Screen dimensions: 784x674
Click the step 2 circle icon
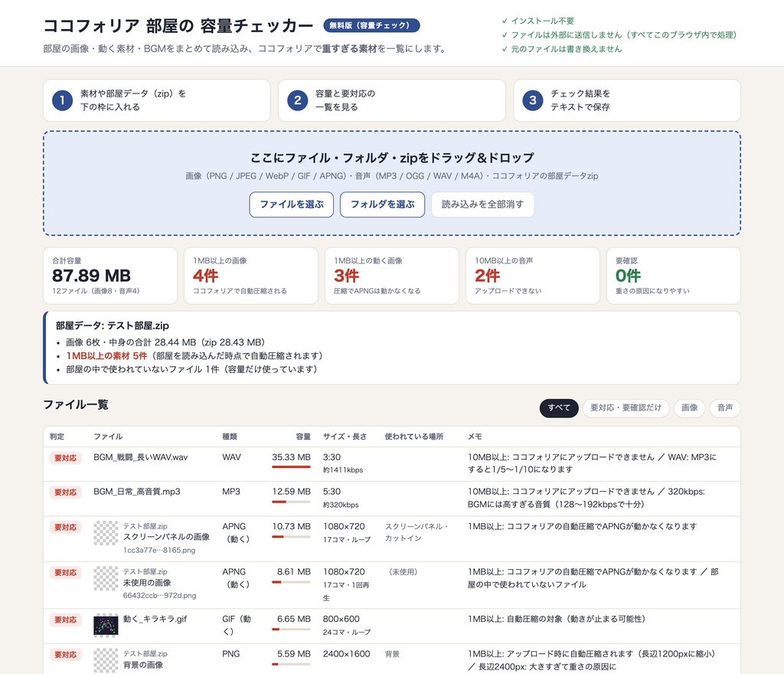pos(298,100)
